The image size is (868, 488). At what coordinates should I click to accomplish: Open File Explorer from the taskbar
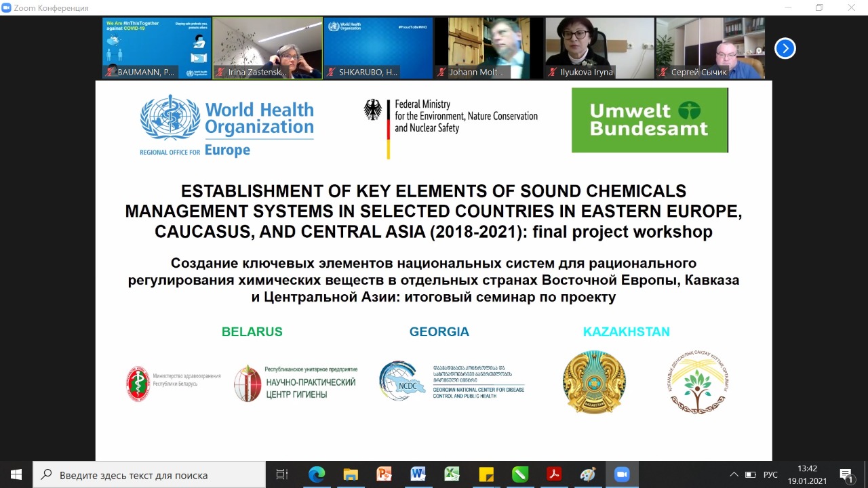click(351, 474)
